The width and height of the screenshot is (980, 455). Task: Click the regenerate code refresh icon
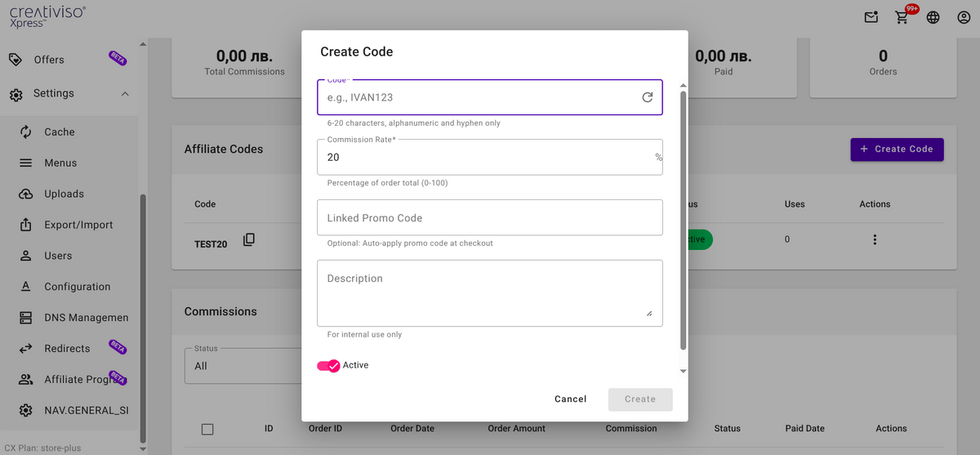647,97
